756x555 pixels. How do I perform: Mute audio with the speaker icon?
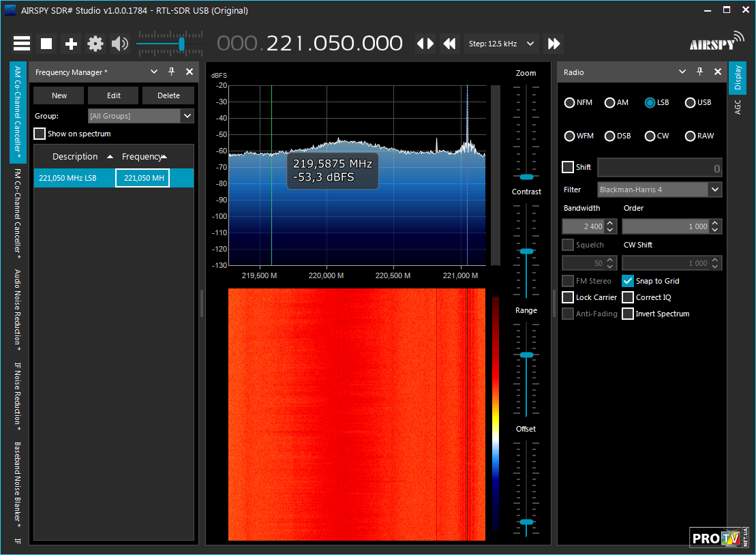(x=120, y=44)
